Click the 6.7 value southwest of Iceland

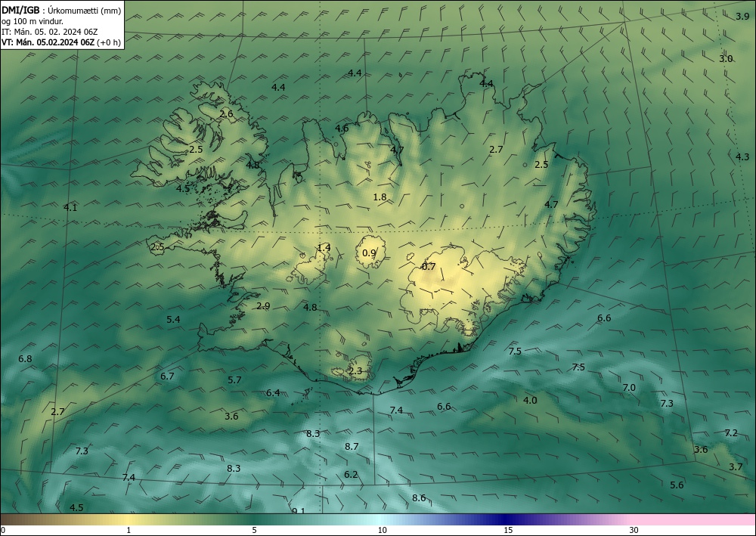pos(167,376)
